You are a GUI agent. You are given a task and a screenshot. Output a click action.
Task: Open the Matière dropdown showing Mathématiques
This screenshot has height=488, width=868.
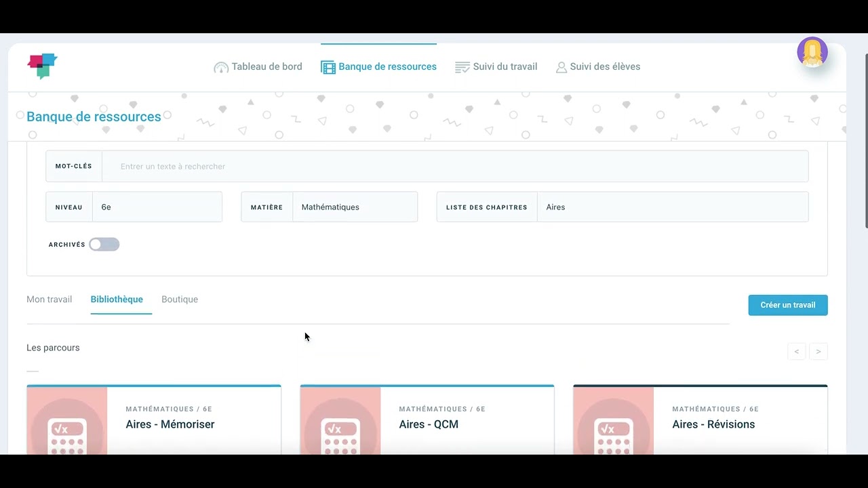click(330, 207)
